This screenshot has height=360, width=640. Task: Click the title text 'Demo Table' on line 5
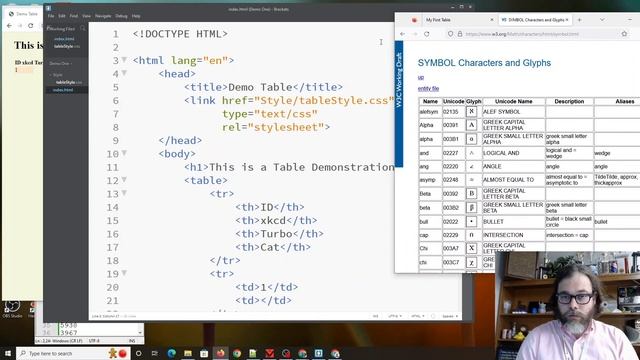pyautogui.click(x=260, y=87)
